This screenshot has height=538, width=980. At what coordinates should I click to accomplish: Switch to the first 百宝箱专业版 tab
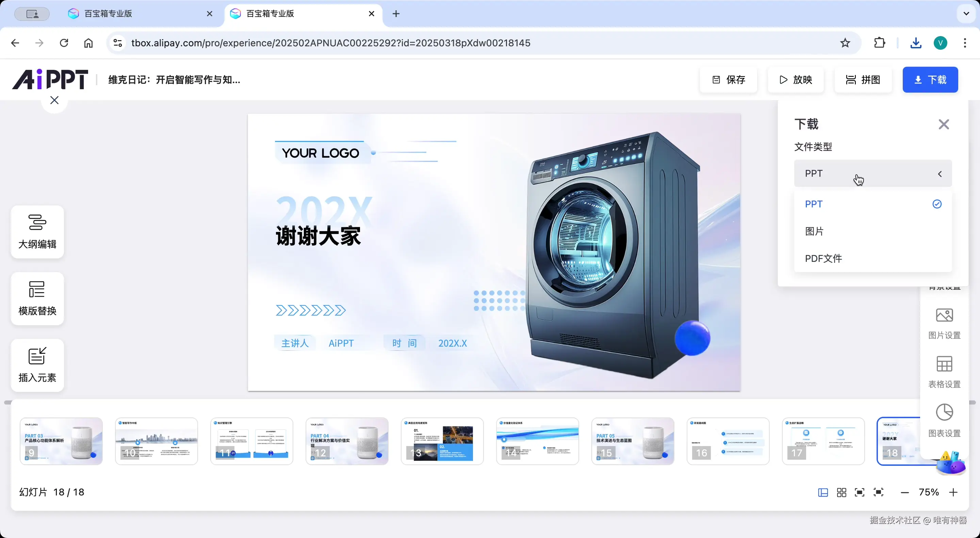[109, 14]
